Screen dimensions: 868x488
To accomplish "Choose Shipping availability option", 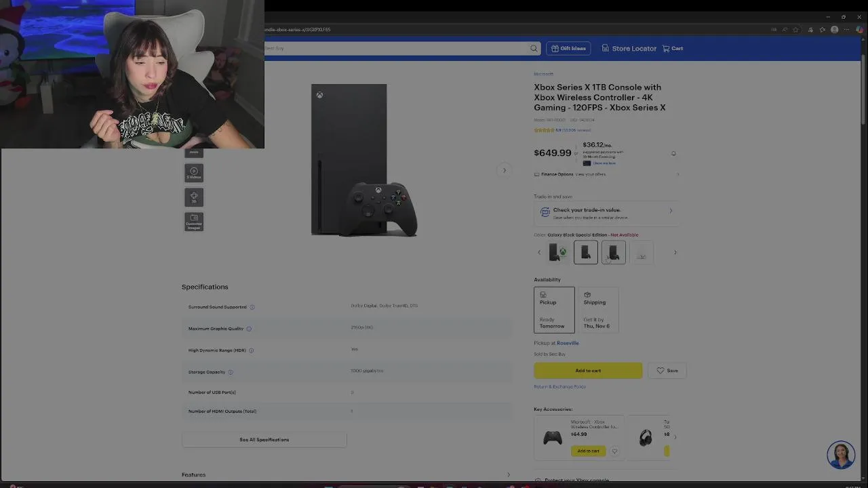I will pyautogui.click(x=598, y=310).
